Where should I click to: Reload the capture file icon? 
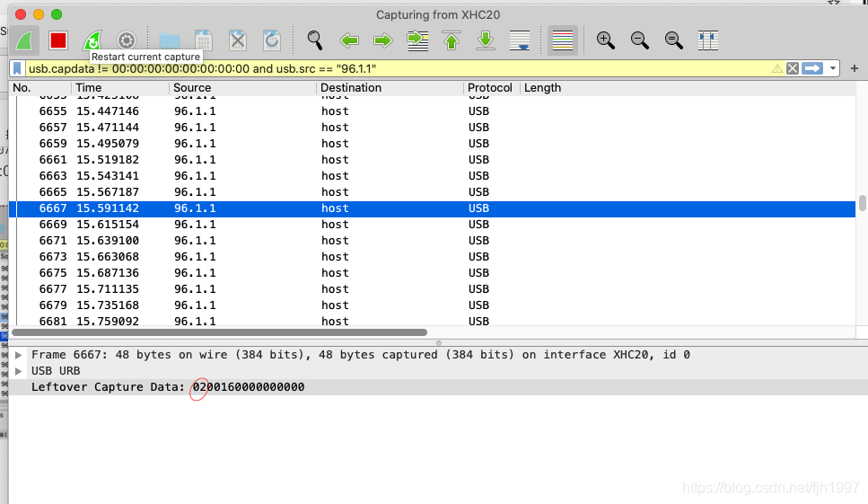pyautogui.click(x=272, y=40)
